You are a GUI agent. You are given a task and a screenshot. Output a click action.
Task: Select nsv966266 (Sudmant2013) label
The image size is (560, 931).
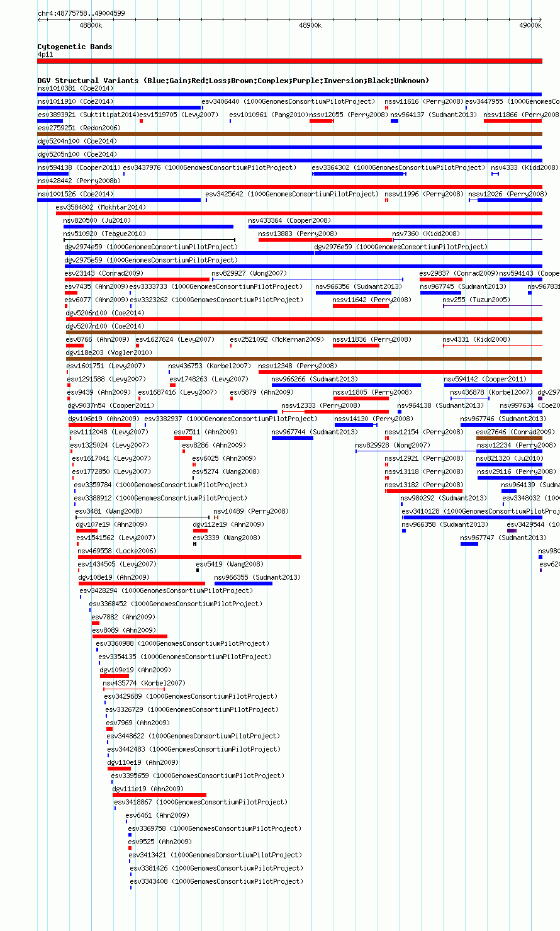point(315,380)
